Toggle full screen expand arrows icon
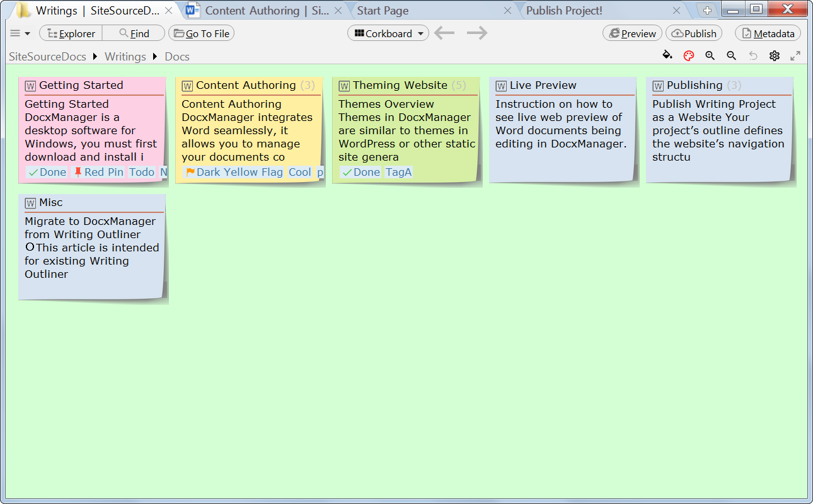 [x=795, y=55]
